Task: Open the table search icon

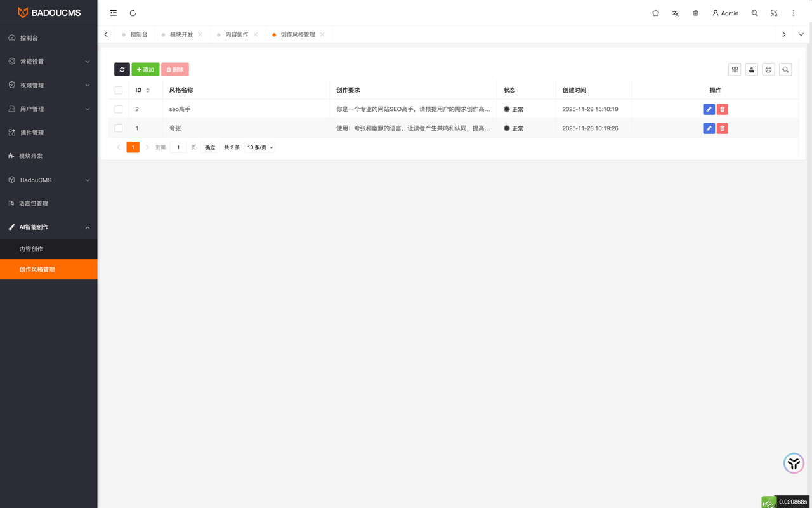Action: [x=785, y=69]
